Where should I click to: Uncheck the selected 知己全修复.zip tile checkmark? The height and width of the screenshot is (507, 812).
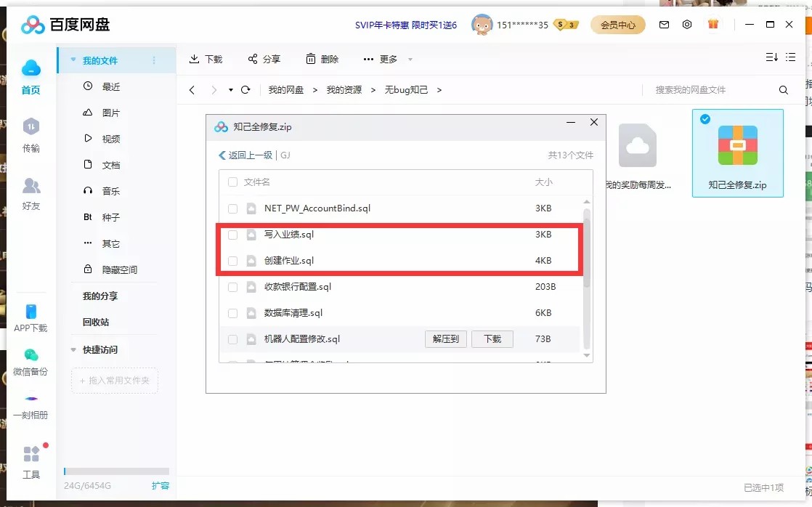coord(705,119)
